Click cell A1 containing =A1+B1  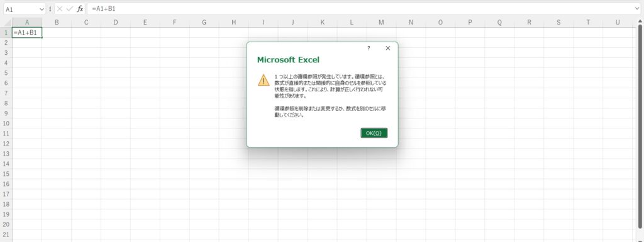coord(27,33)
